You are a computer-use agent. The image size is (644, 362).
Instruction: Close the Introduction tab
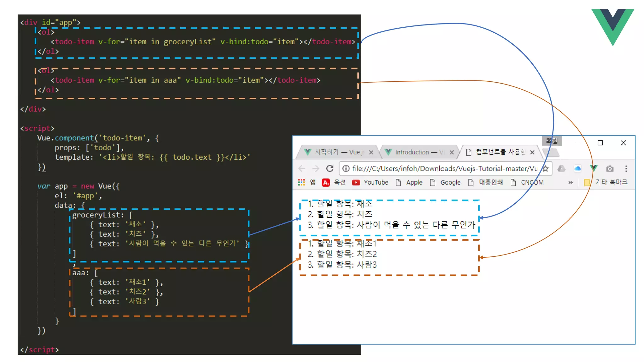point(452,152)
